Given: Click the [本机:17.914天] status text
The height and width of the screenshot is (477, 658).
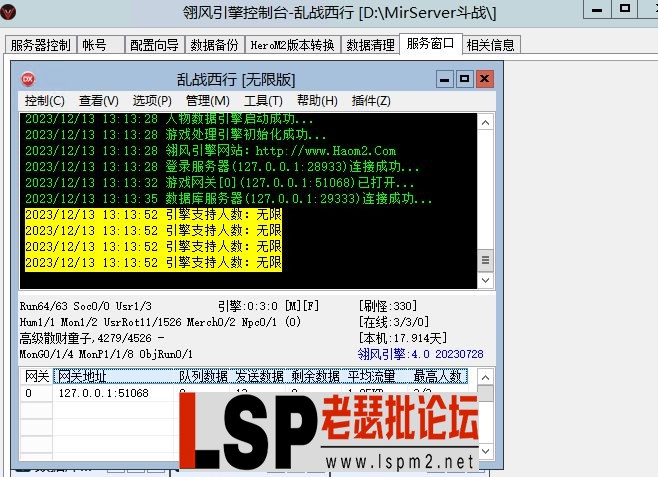Looking at the screenshot, I should (x=403, y=338).
